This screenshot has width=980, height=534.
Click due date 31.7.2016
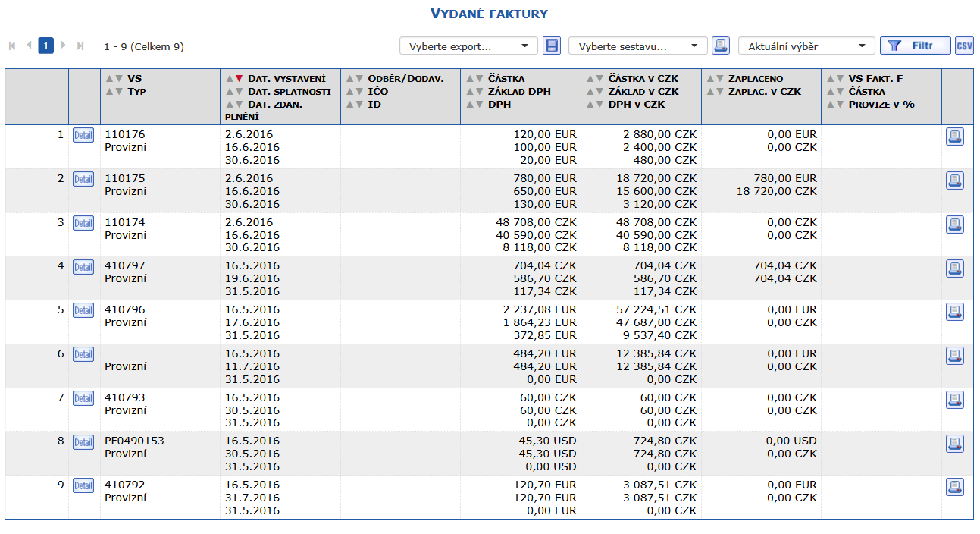tap(252, 498)
